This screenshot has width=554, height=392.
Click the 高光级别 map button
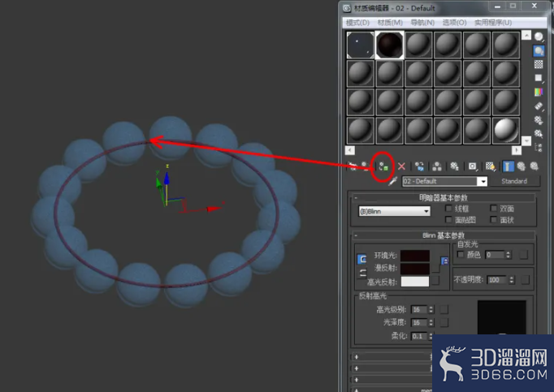(444, 310)
